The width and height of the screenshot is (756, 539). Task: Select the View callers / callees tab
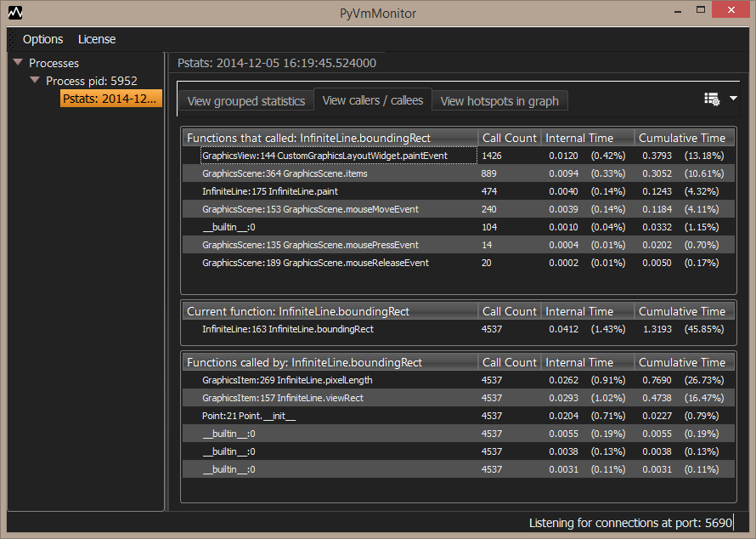click(x=373, y=99)
